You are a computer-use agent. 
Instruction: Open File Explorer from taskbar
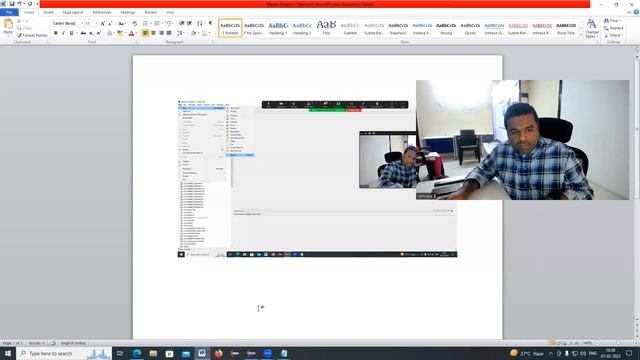tap(153, 353)
